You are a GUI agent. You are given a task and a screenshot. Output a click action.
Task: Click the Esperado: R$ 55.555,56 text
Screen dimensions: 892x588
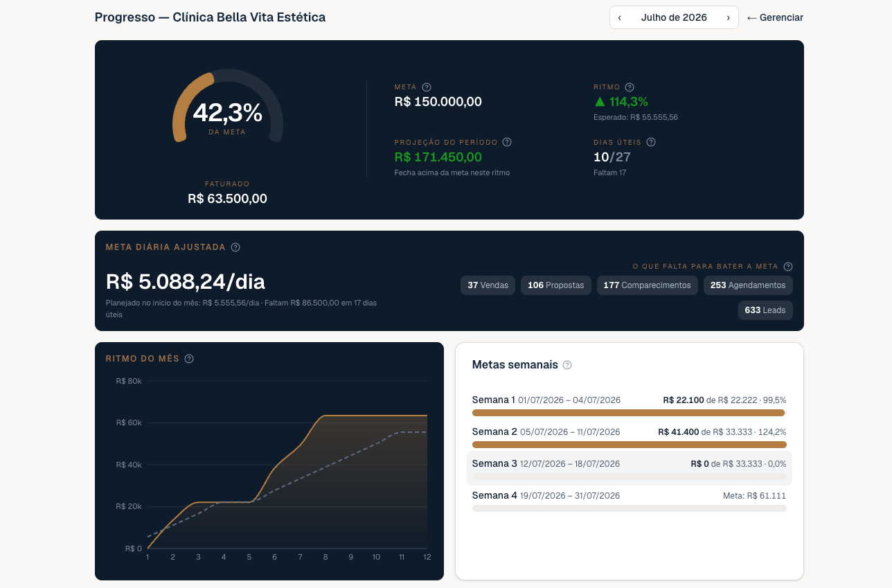coord(636,117)
